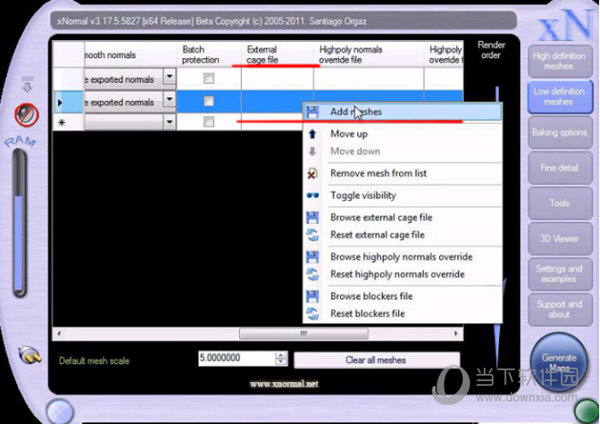600x424 pixels.
Task: Toggle Batch protection checkbox in first row
Action: [209, 78]
